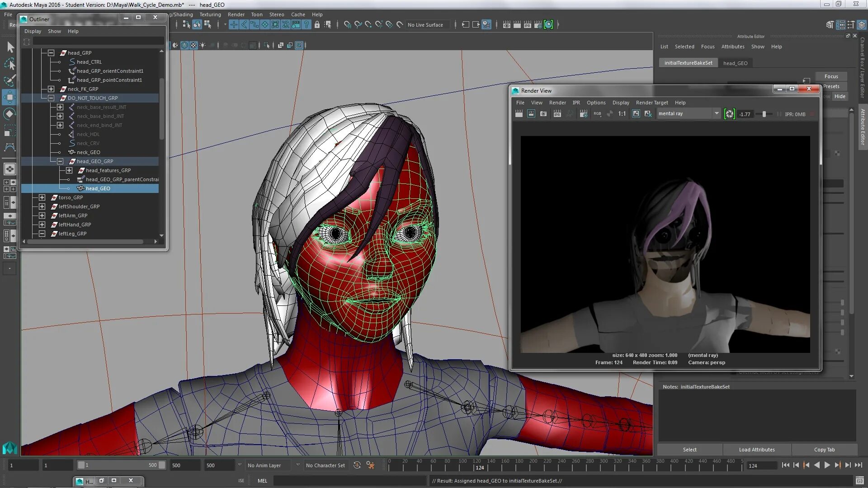This screenshot has width=868, height=488.
Task: Click the Auto Keyframe toggle icon
Action: 357,465
